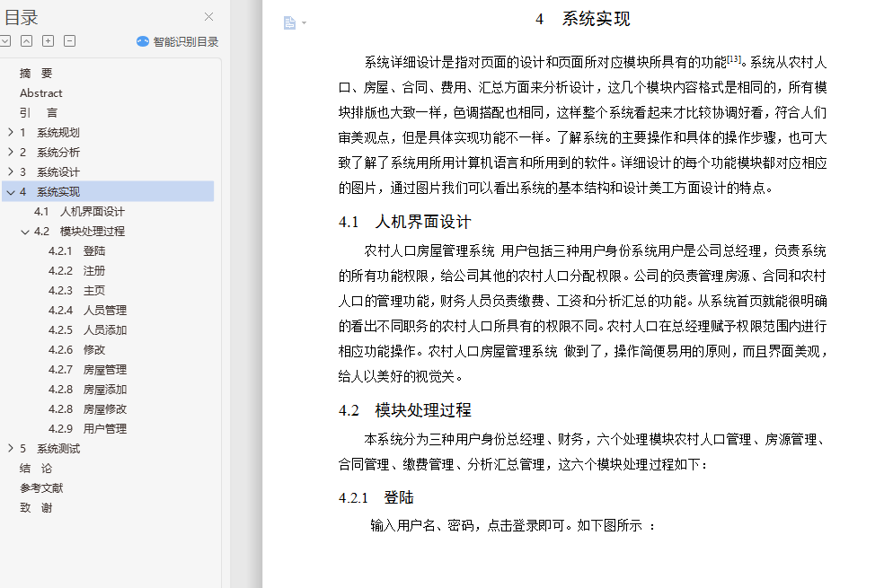Go to 4.2.4 人员管理 in outline

tap(88, 311)
